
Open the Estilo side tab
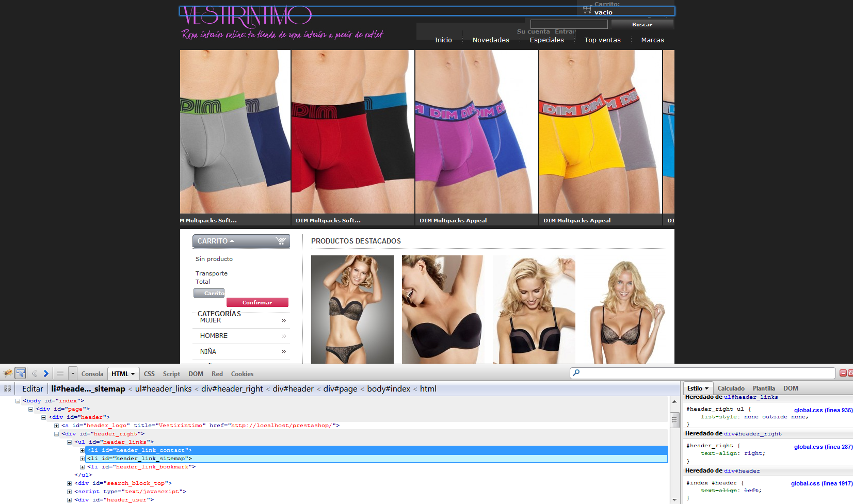pos(698,388)
